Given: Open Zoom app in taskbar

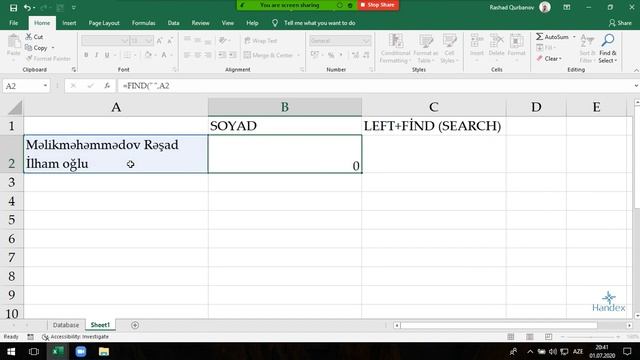Looking at the screenshot, I should click(x=81, y=351).
